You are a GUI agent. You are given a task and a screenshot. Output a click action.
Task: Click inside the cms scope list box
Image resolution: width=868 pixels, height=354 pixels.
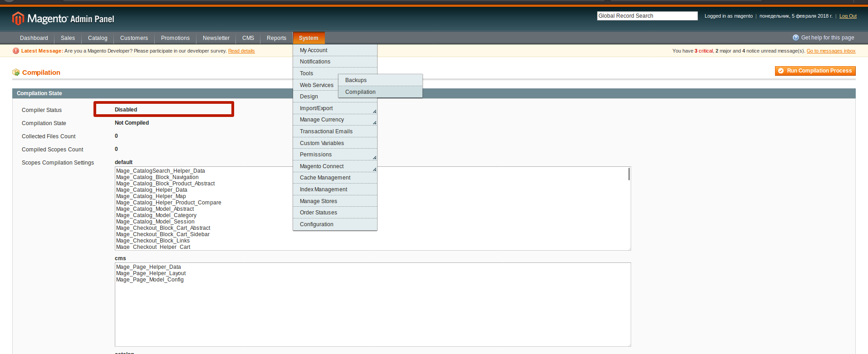373,305
